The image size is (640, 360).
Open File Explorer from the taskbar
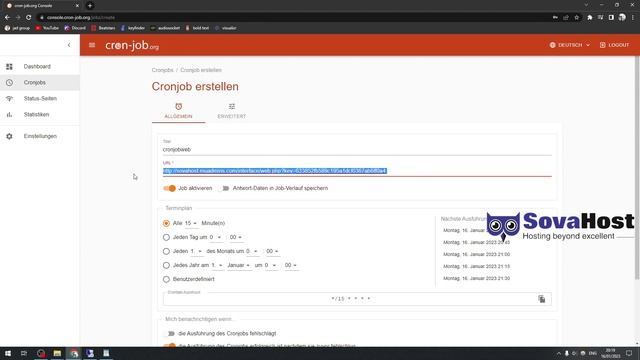coord(57,353)
